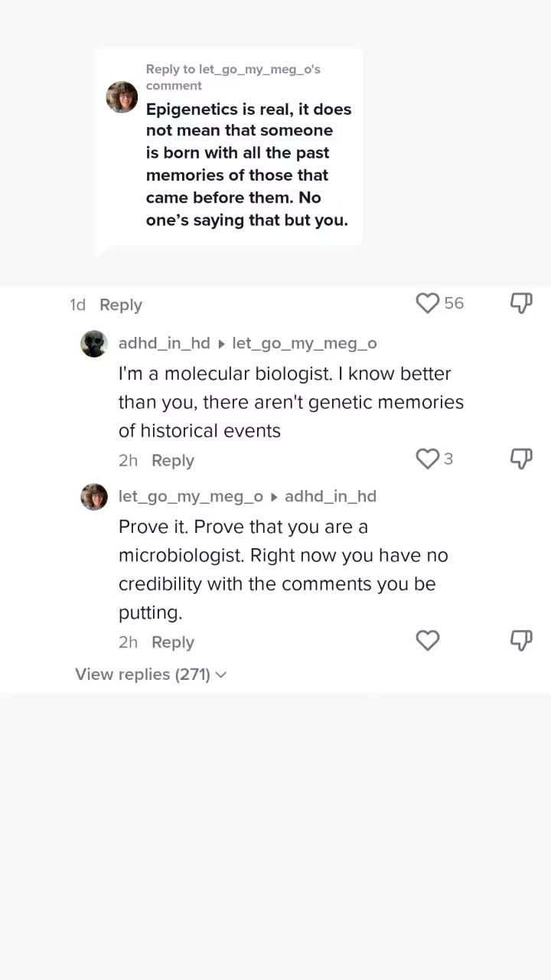Like the "Prove it" comment
The image size is (551, 980).
coord(428,640)
